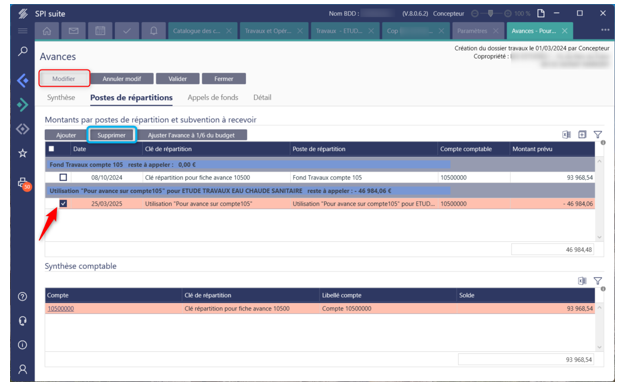
Task: Open the checkmark tasks tab icon
Action: tap(127, 31)
